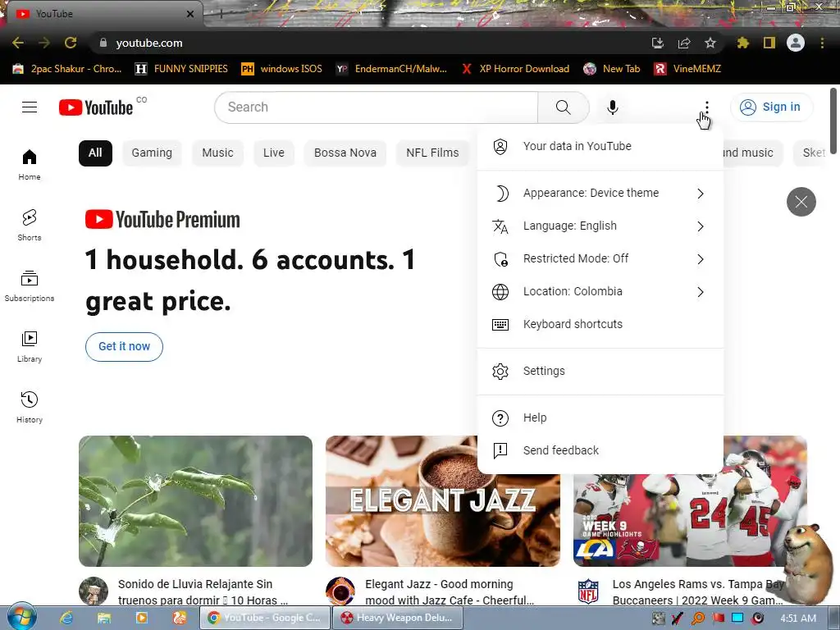Click the NFL channel avatar
The image size is (840, 630).
587,591
